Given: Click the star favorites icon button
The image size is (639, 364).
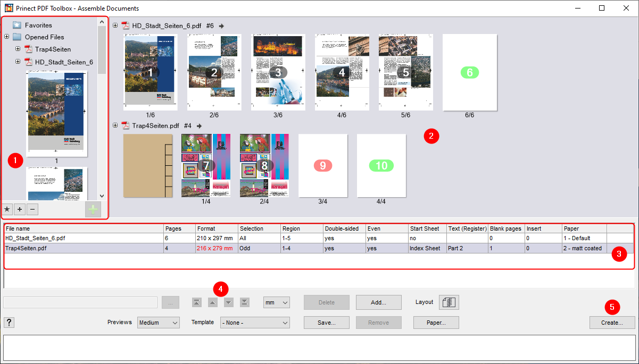Looking at the screenshot, I should tap(7, 209).
